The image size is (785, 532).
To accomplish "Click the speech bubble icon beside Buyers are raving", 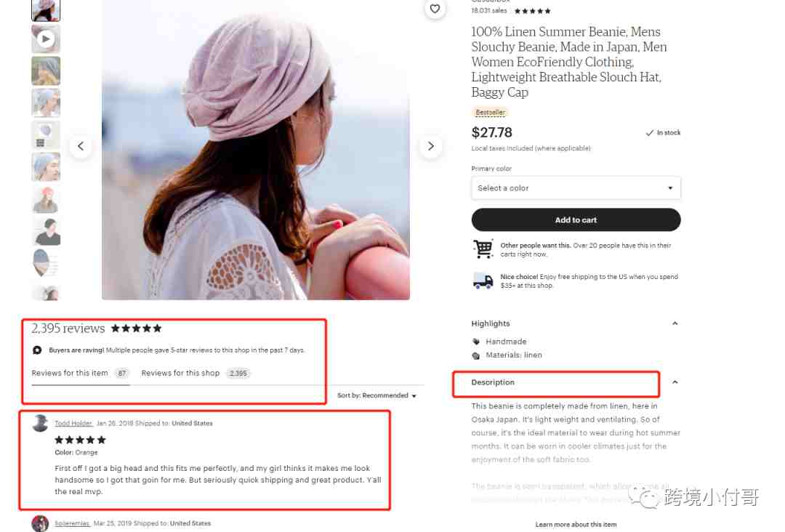I will (x=37, y=350).
